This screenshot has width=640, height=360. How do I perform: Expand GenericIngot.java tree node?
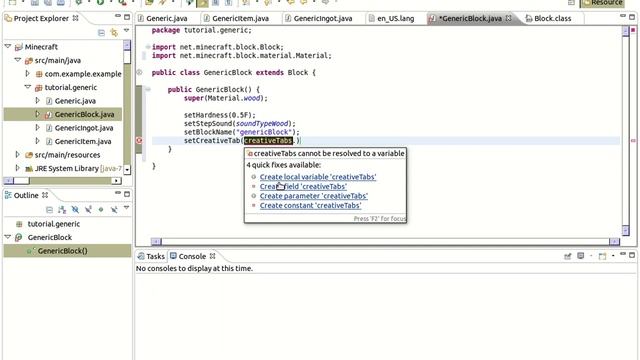click(x=37, y=127)
